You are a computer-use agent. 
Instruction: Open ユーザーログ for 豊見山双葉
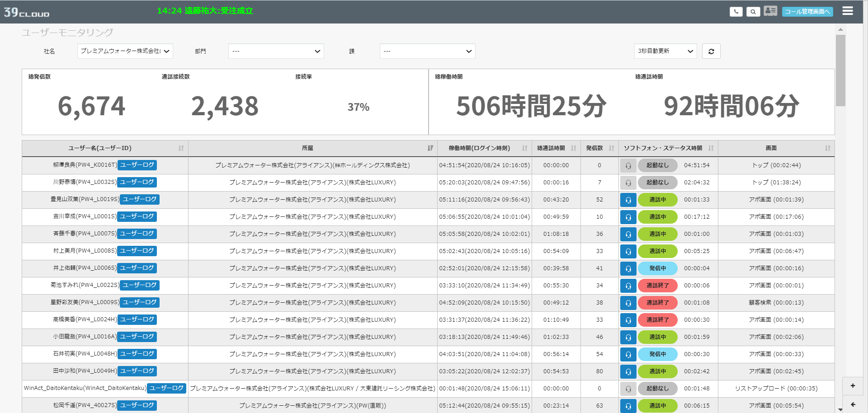pos(140,199)
